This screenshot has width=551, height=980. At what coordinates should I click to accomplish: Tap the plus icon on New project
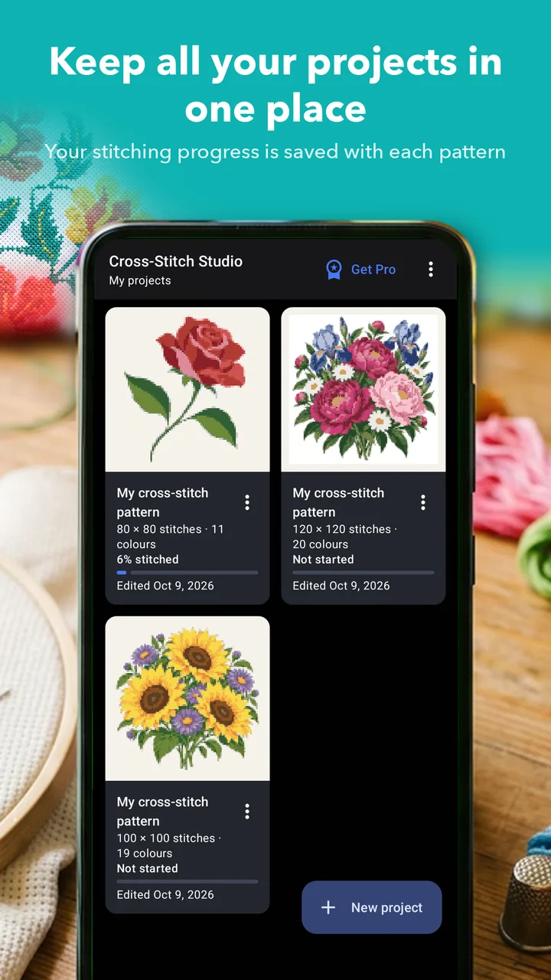point(328,907)
